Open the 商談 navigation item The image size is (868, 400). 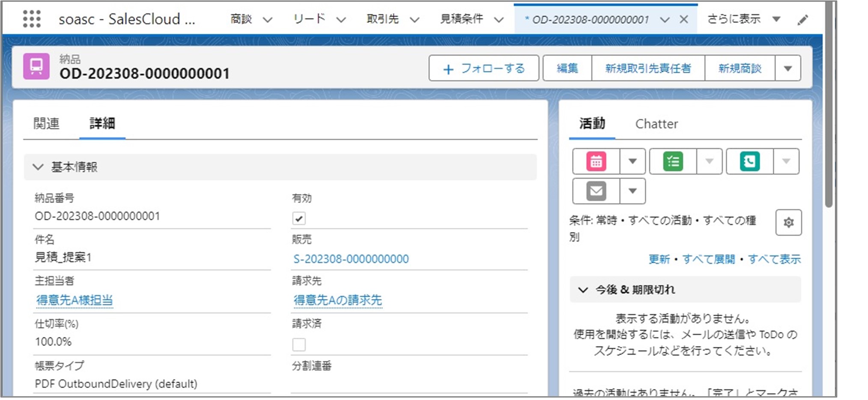click(241, 19)
